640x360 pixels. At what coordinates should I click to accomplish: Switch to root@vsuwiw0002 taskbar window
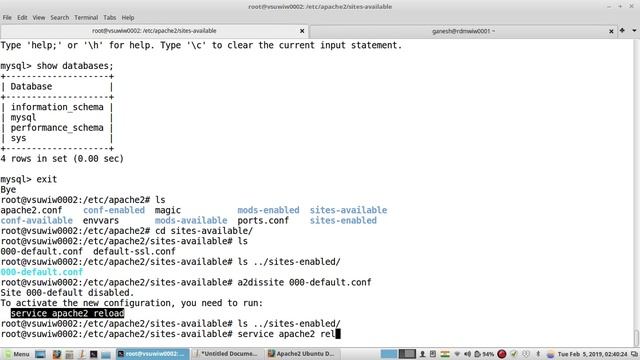coord(152,354)
